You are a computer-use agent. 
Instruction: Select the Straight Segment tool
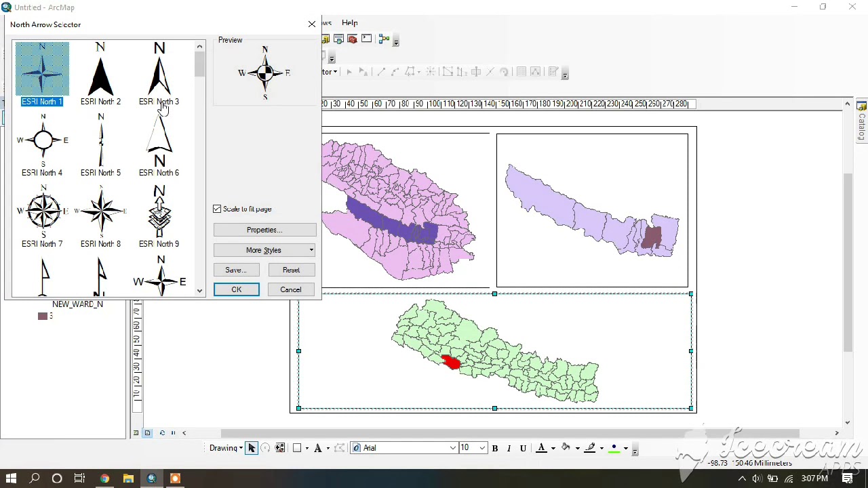[x=381, y=72]
